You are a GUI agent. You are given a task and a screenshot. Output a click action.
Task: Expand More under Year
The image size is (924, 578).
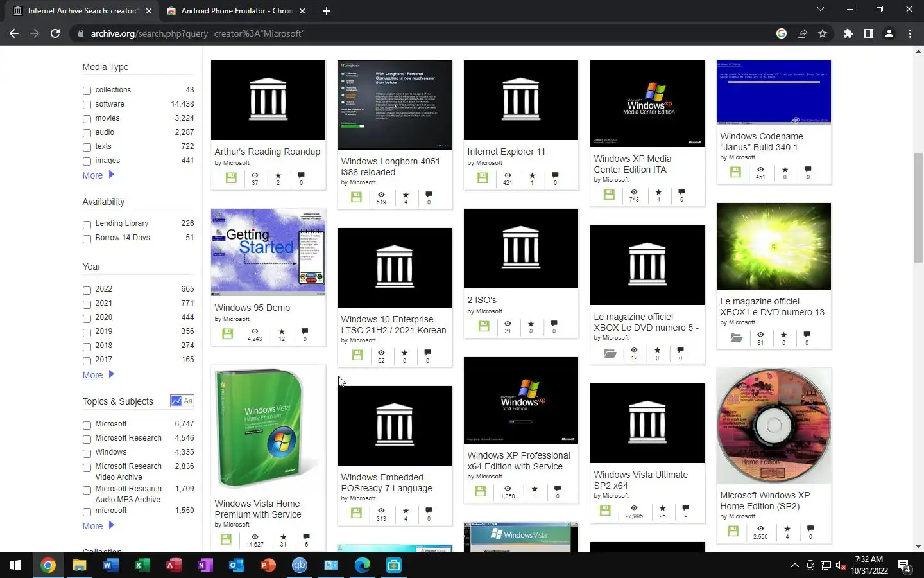[x=98, y=375]
